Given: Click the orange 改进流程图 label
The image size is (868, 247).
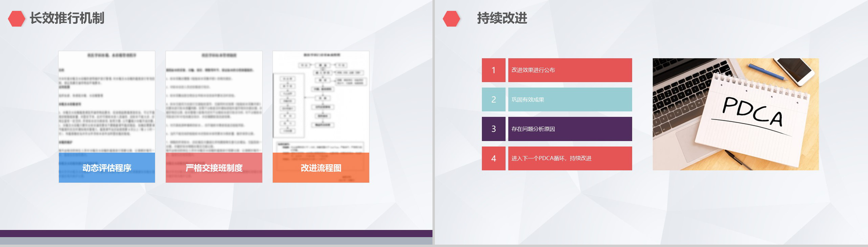Looking at the screenshot, I should click(x=321, y=168).
